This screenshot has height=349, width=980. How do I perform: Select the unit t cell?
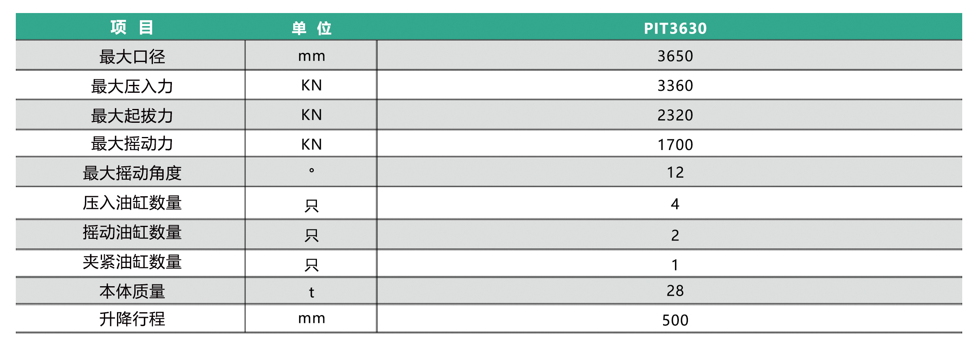[311, 292]
